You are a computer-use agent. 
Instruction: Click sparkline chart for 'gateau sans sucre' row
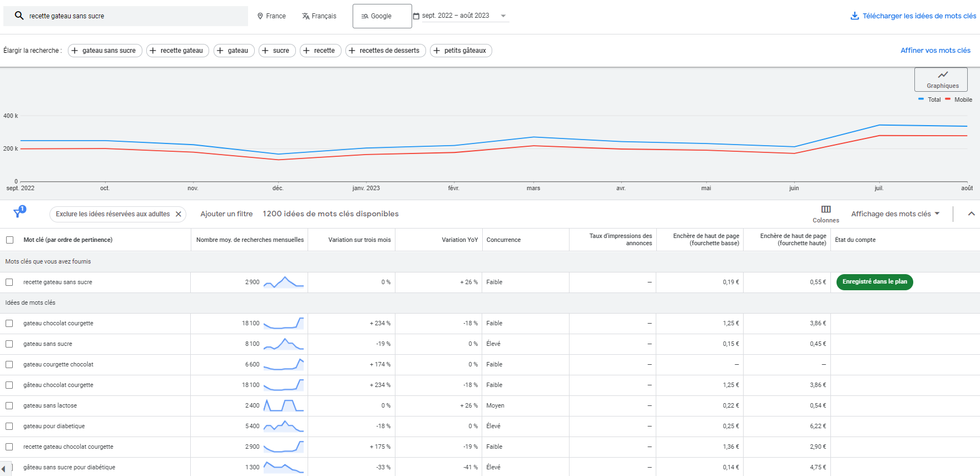(284, 344)
